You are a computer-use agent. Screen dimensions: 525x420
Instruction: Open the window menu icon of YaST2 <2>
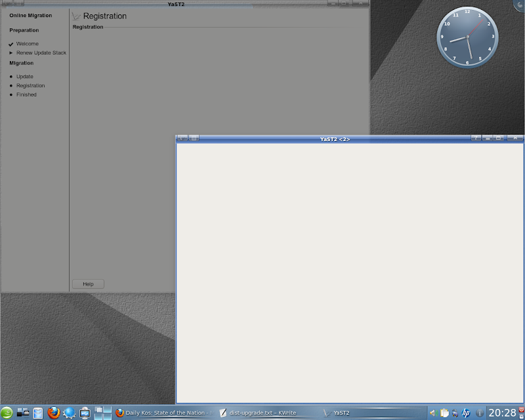click(182, 138)
